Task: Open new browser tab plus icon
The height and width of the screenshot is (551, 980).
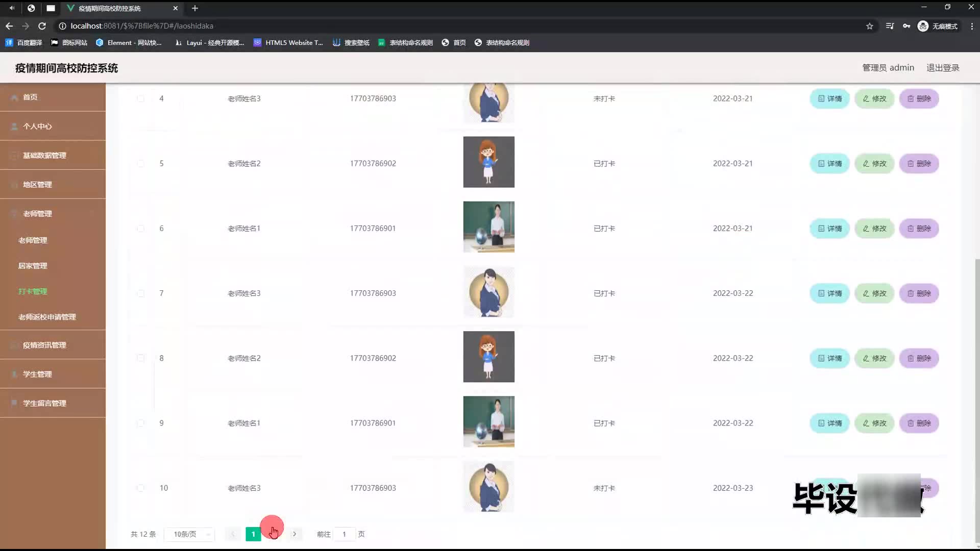Action: click(x=194, y=8)
